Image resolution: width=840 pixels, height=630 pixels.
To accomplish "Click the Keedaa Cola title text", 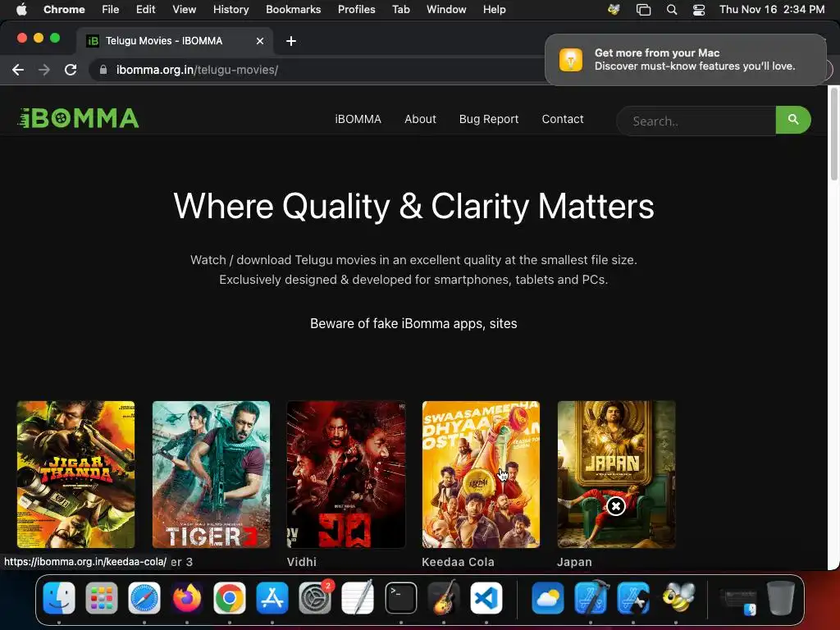I will [458, 562].
